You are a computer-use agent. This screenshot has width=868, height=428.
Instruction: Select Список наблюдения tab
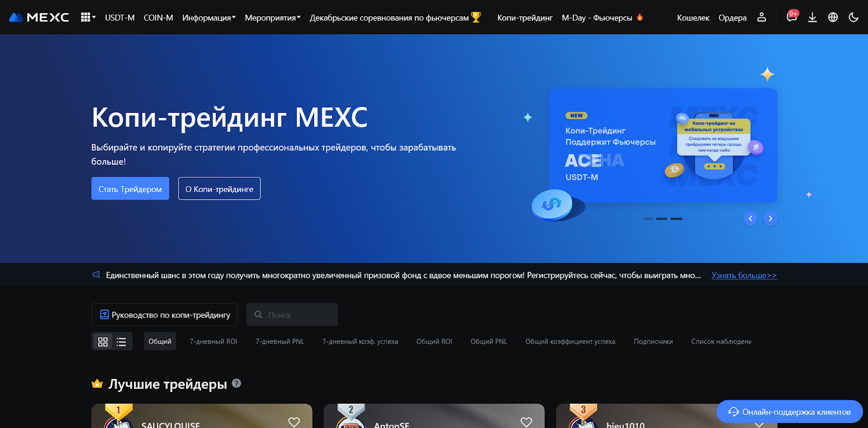point(721,342)
